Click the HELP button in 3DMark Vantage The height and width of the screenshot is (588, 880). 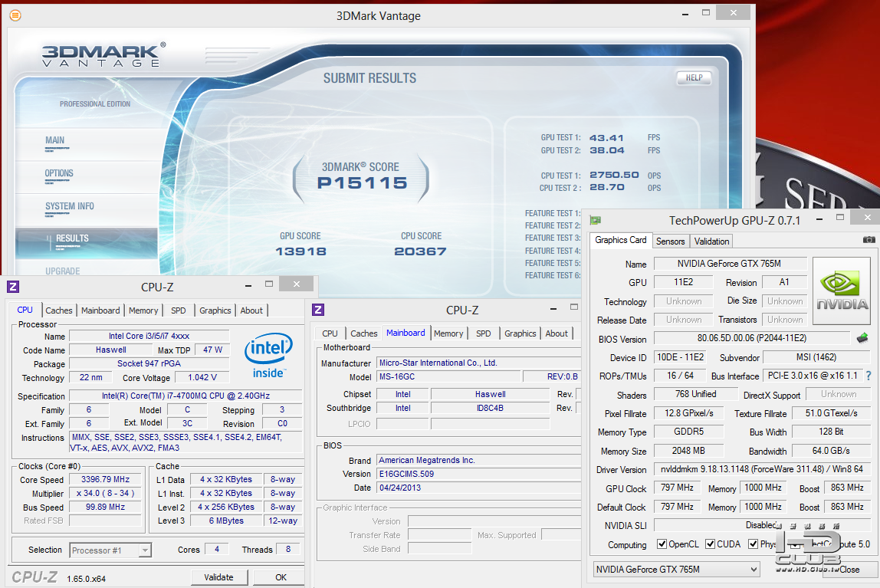(693, 77)
